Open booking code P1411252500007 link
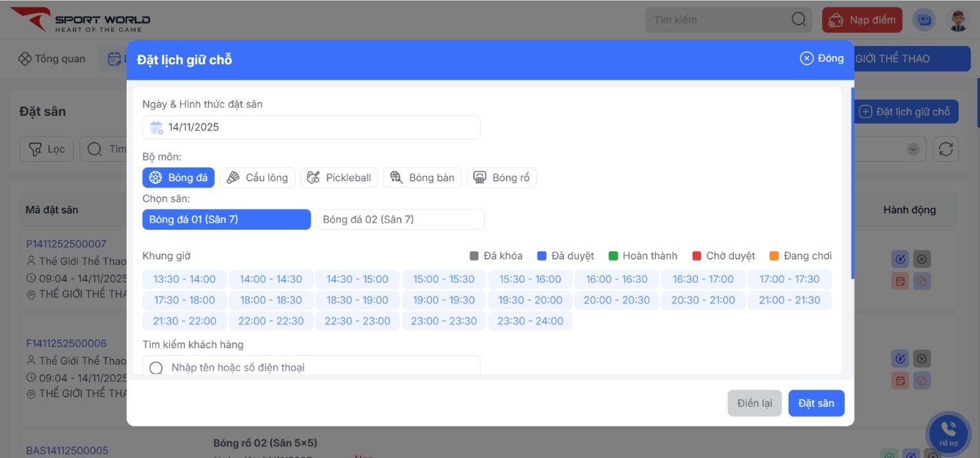The image size is (980, 458). 66,244
